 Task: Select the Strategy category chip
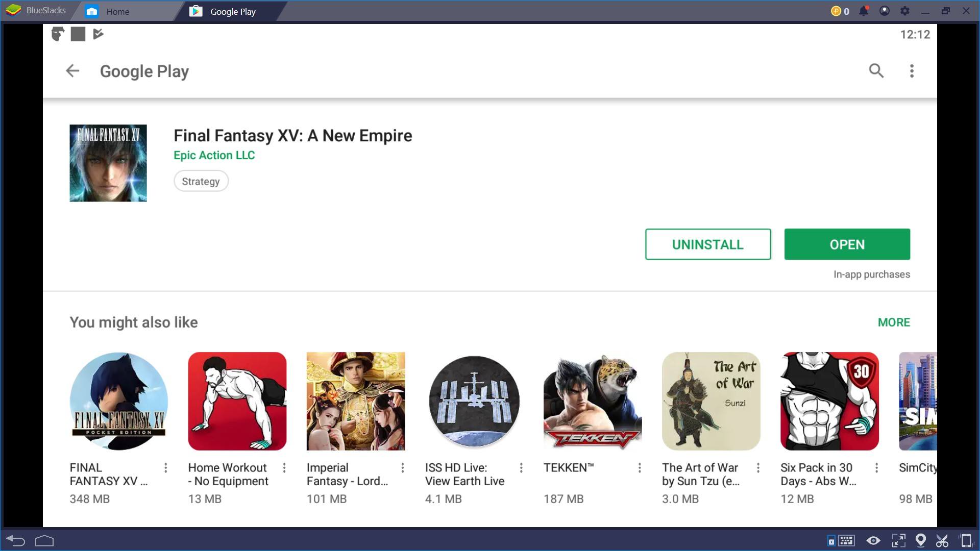(201, 181)
